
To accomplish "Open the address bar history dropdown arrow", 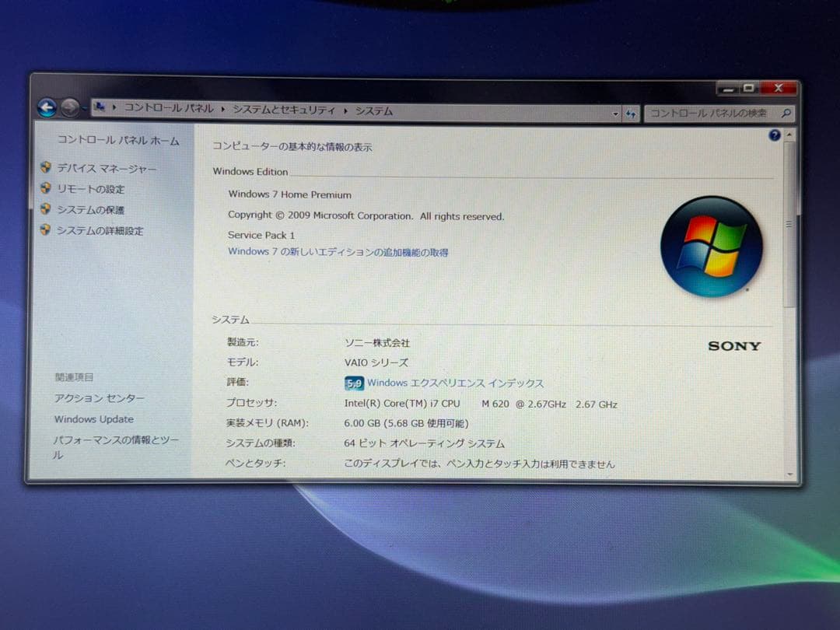I will point(616,114).
